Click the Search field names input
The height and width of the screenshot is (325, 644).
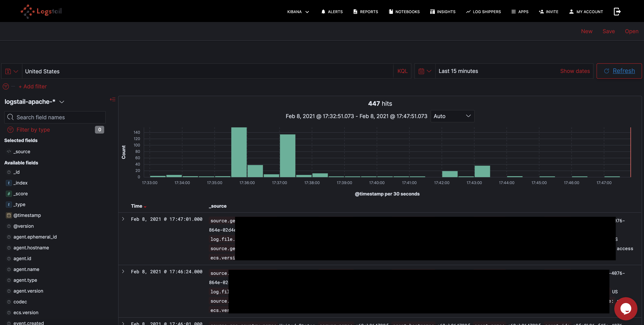(x=55, y=117)
